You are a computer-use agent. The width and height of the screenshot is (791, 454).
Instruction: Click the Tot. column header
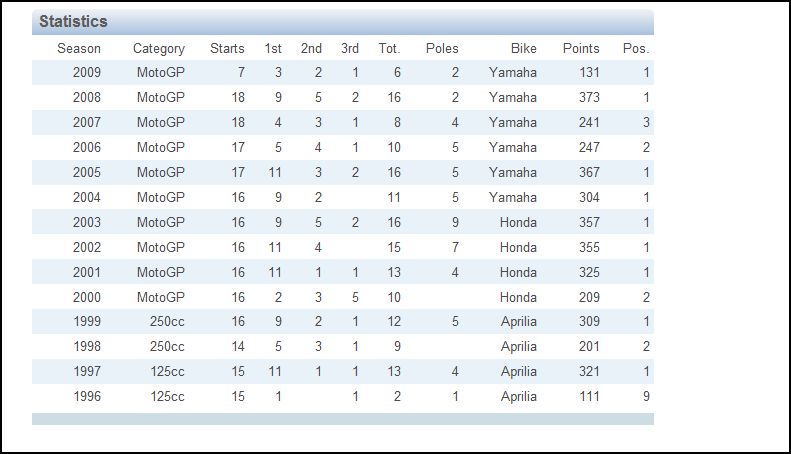point(389,48)
